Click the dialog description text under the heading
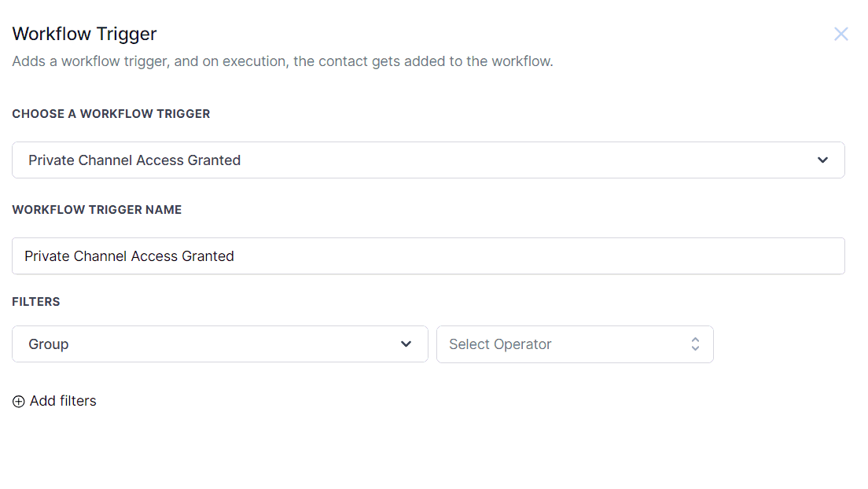Image resolution: width=868 pixels, height=489 pixels. [x=282, y=61]
